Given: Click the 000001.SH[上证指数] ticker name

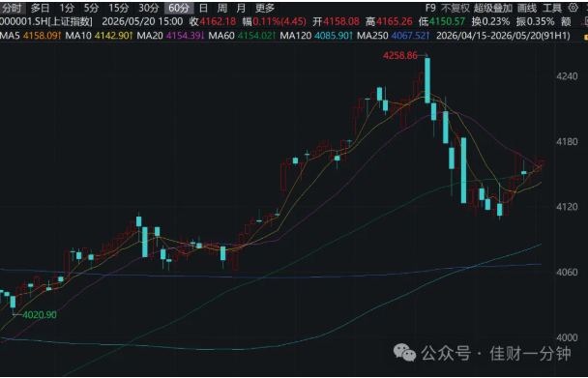Looking at the screenshot, I should click(45, 21).
